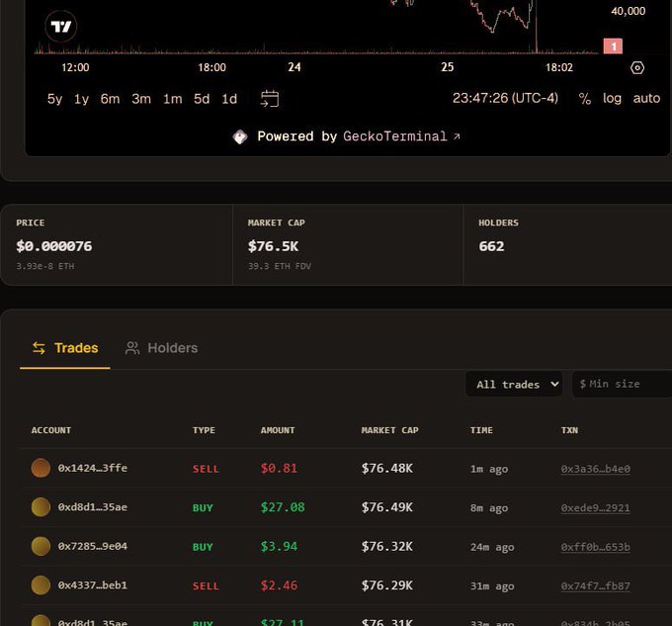The height and width of the screenshot is (626, 672).
Task: Set chart range to 1y
Action: [x=81, y=99]
